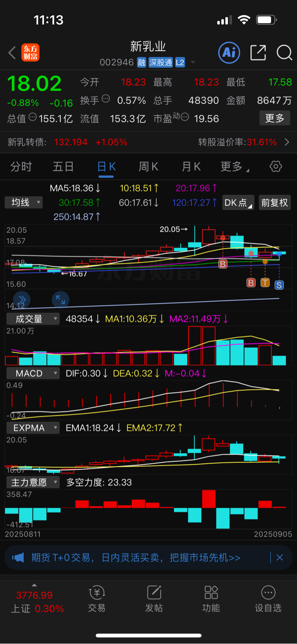Open the 功能 functions icon
The width and height of the screenshot is (297, 644).
coord(211,599)
